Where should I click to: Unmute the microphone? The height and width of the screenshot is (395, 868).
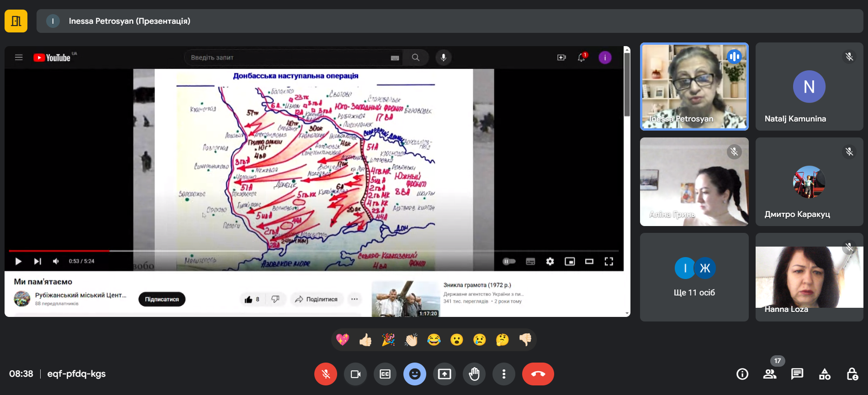[x=326, y=374]
